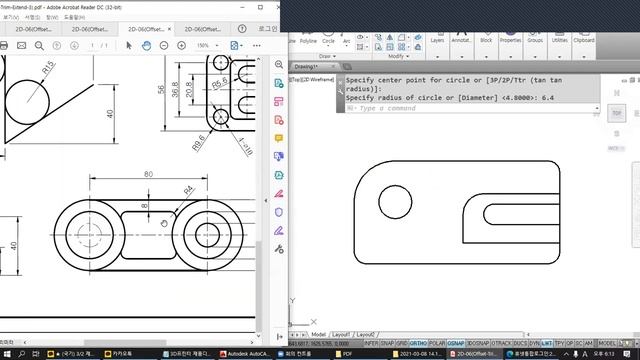Switch to the Model tab in AutoCAD

click(318, 334)
